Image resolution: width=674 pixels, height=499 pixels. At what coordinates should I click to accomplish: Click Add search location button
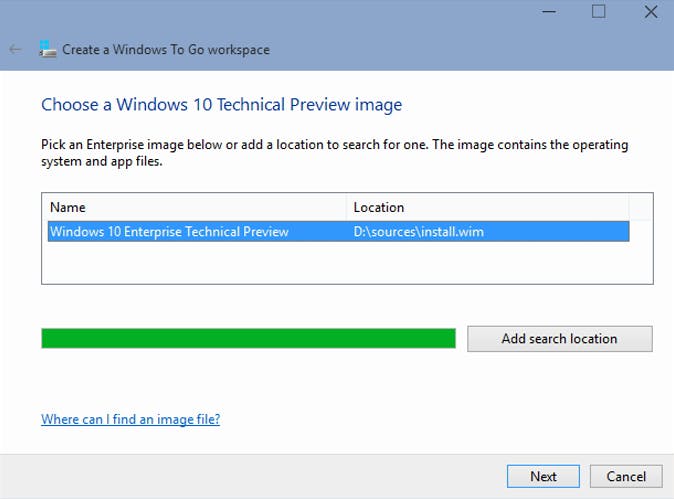tap(560, 339)
